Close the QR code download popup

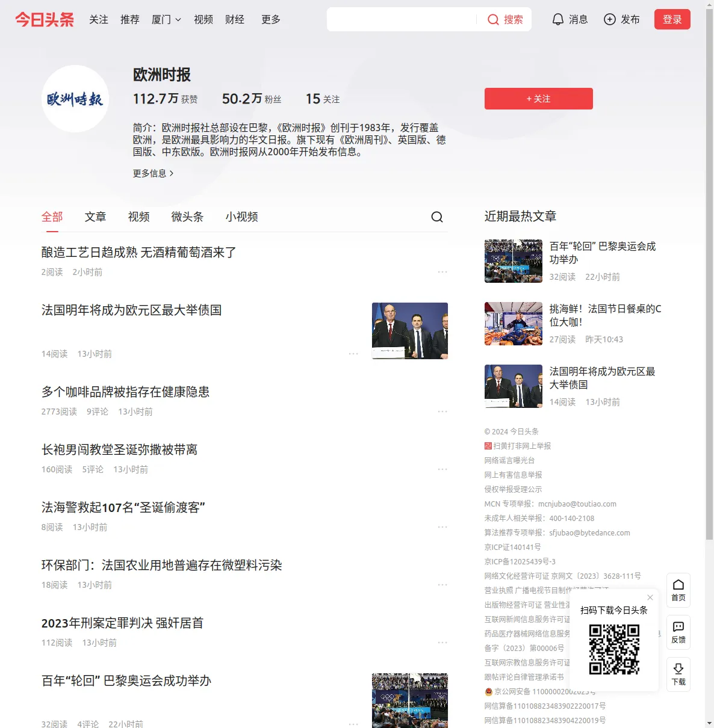[650, 597]
